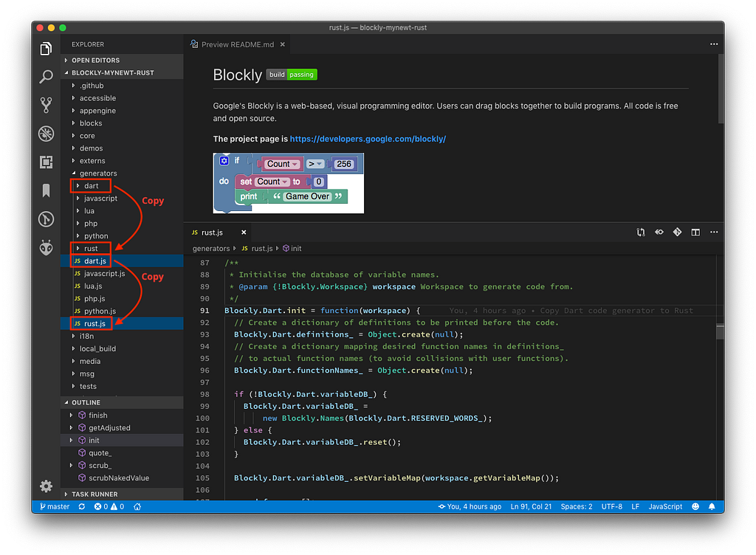Viewport: 756px width, 555px height.
Task: Open the Debug view in activity bar
Action: 46,134
